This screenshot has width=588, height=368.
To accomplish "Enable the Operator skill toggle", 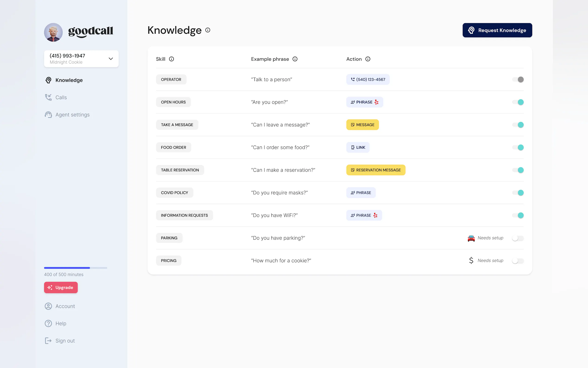I will click(518, 79).
